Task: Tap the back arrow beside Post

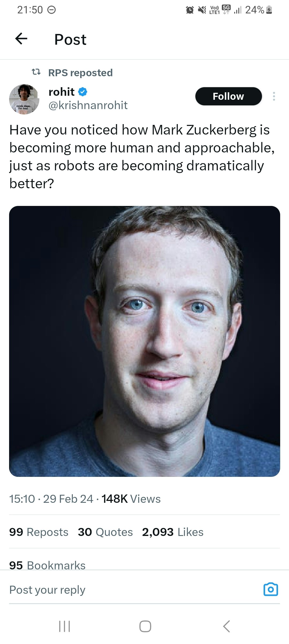Action: [x=21, y=39]
